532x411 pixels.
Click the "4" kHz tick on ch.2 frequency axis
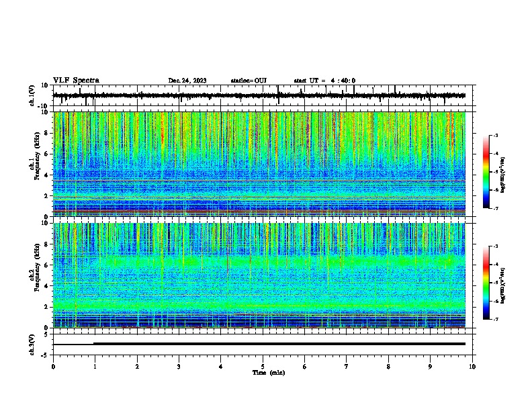pos(46,286)
